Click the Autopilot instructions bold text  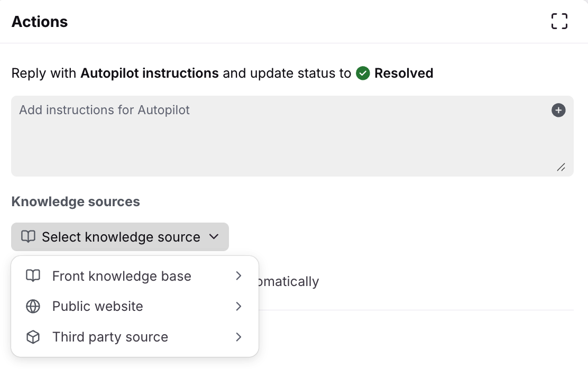pos(149,73)
